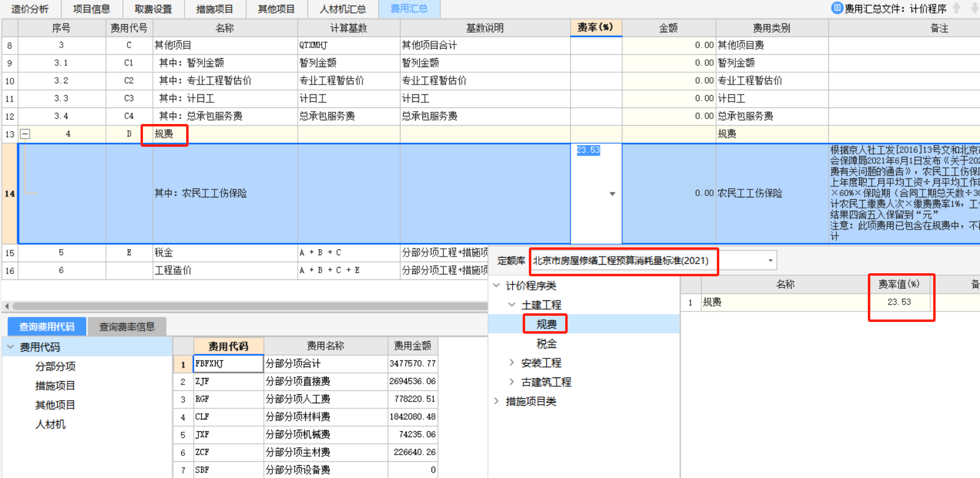The width and height of the screenshot is (980, 478).
Task: Collapse row 13 规费 with minus box
Action: point(25,134)
